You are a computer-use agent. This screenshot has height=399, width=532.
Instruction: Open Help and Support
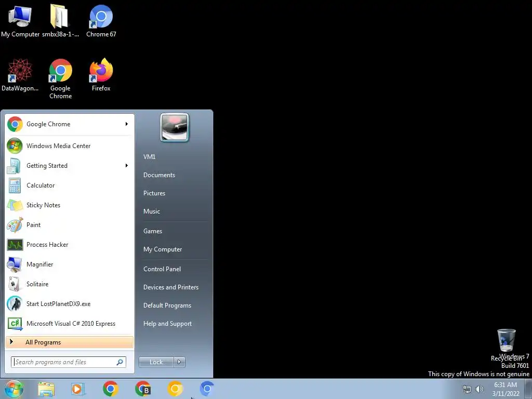coord(167,324)
